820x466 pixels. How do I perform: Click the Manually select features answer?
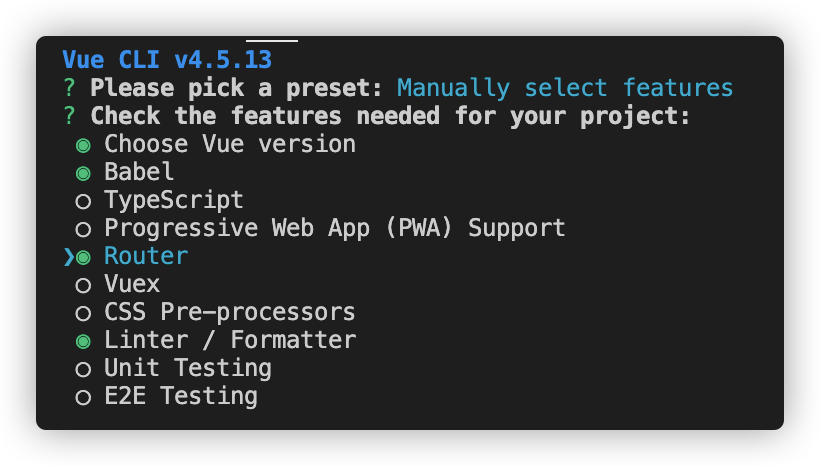565,88
